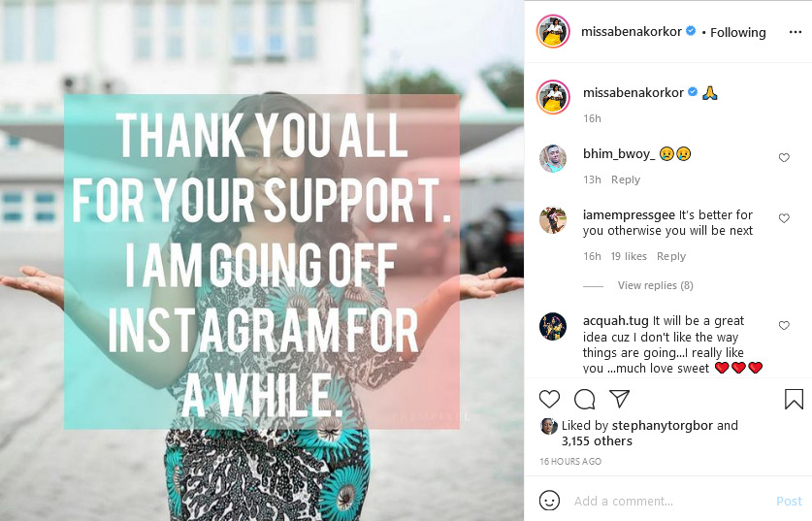Image resolution: width=812 pixels, height=521 pixels.
Task: Open the three-dots more options menu
Action: pos(796,32)
